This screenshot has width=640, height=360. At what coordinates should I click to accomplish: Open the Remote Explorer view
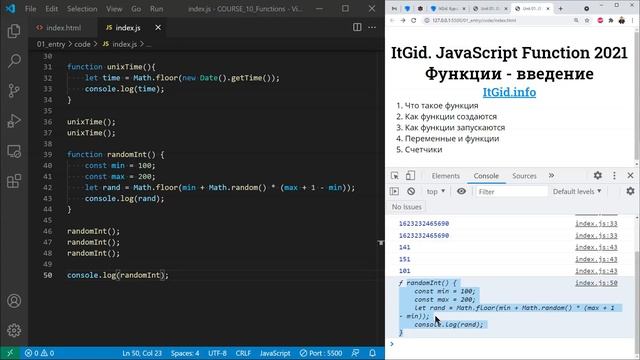[14, 151]
